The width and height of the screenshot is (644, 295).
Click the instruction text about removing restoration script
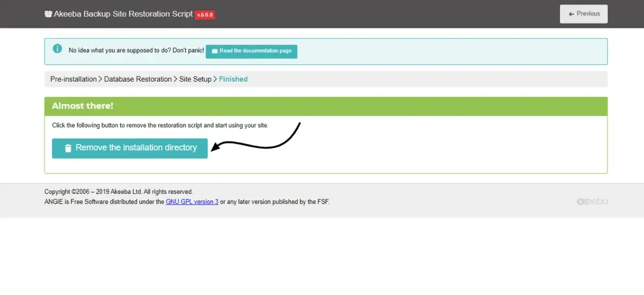click(160, 125)
